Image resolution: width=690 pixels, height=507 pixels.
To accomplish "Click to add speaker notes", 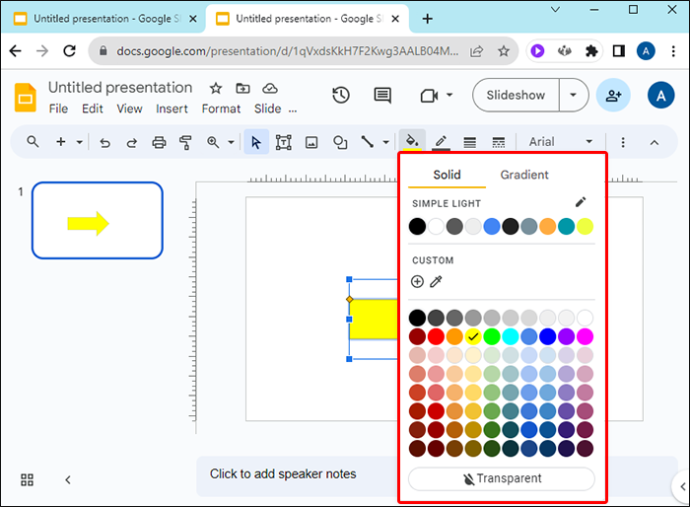I will (x=283, y=474).
